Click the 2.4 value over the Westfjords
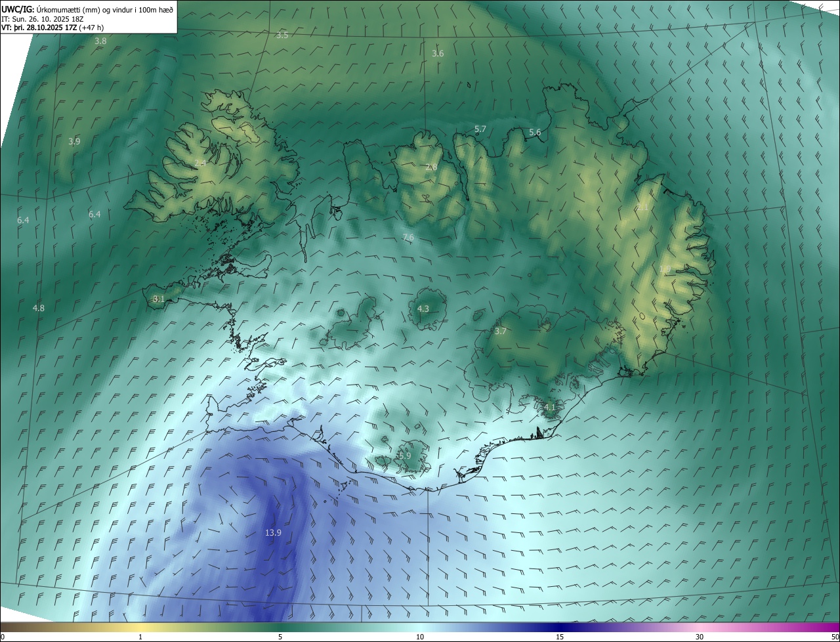 201,162
